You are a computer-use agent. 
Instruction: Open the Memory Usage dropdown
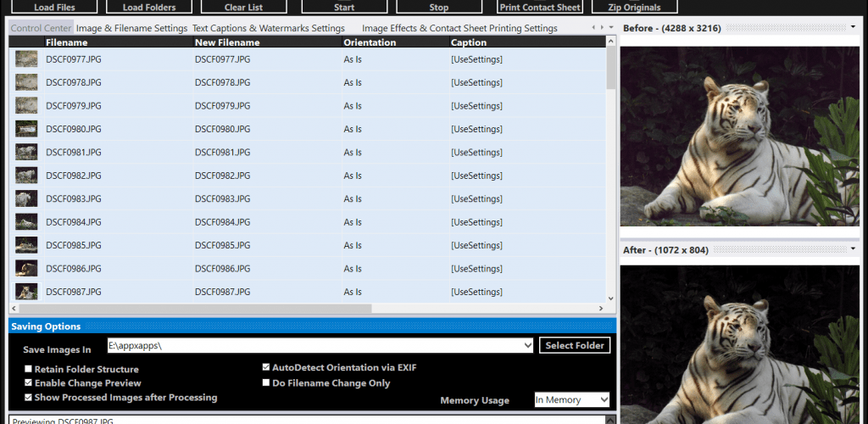(x=572, y=399)
